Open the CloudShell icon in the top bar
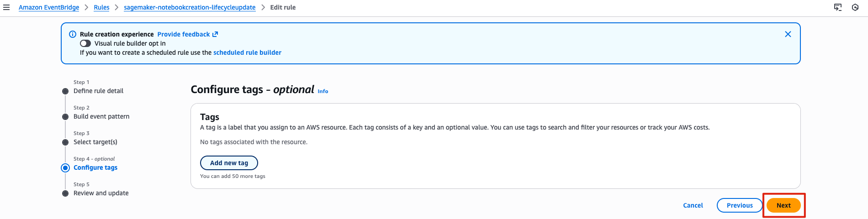868x219 pixels. tap(838, 7)
